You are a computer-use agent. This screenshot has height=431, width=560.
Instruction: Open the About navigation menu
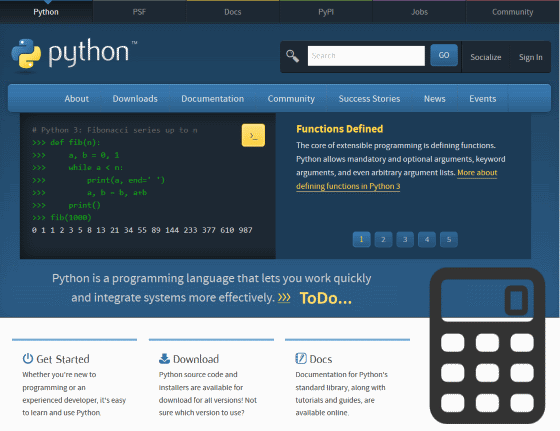76,99
